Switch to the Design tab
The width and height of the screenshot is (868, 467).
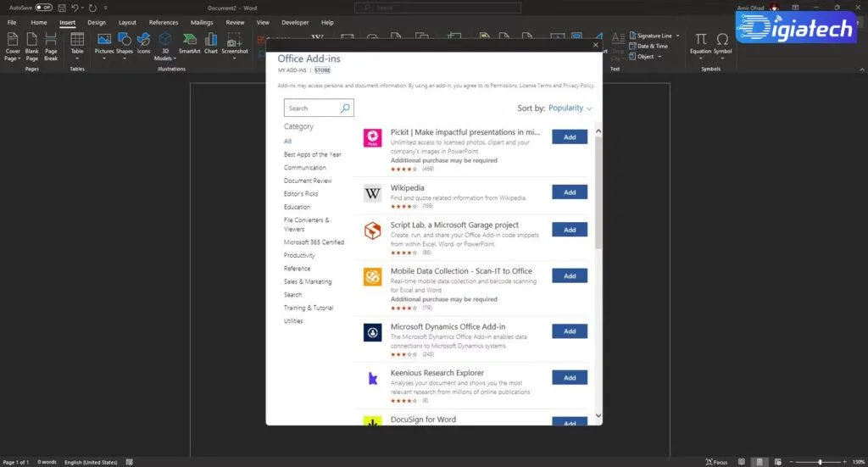pos(97,23)
